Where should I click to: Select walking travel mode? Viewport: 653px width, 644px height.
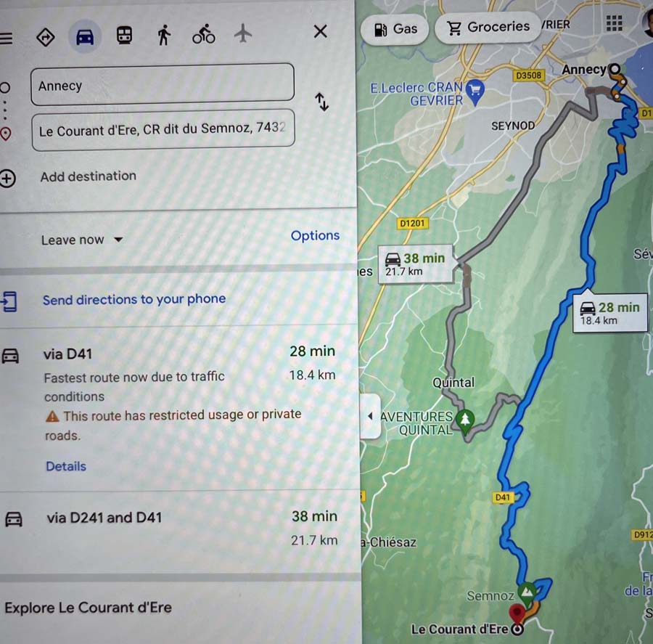164,35
